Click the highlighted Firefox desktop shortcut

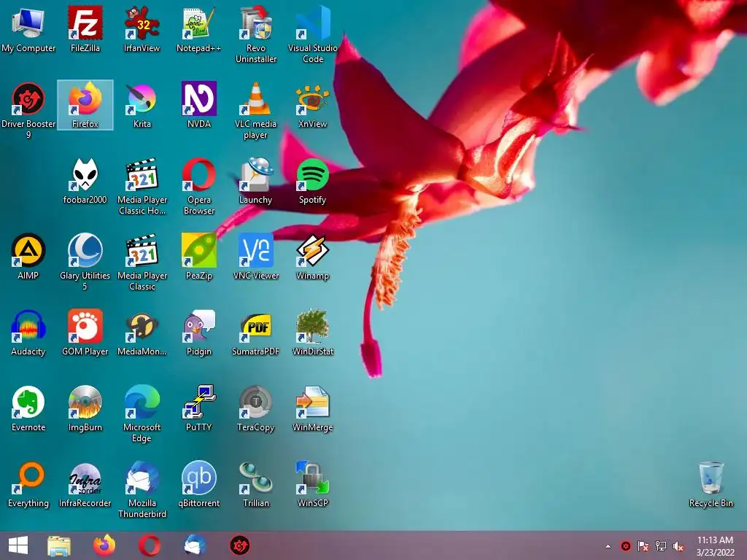(85, 105)
